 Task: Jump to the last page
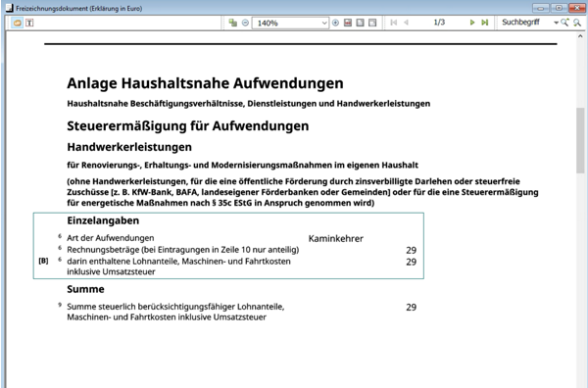click(x=485, y=23)
